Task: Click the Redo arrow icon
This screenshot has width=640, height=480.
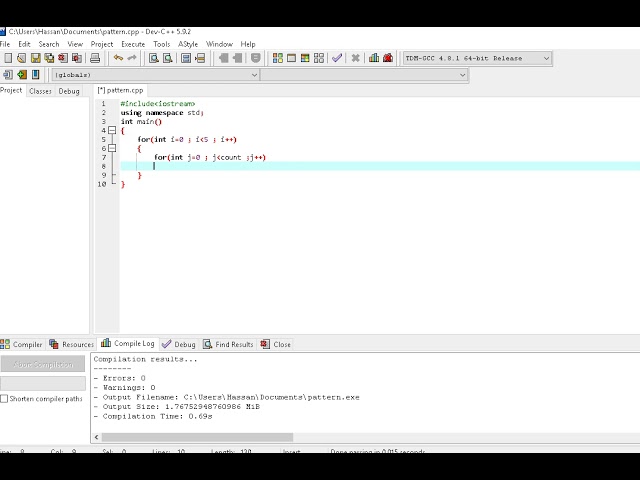Action: click(132, 58)
